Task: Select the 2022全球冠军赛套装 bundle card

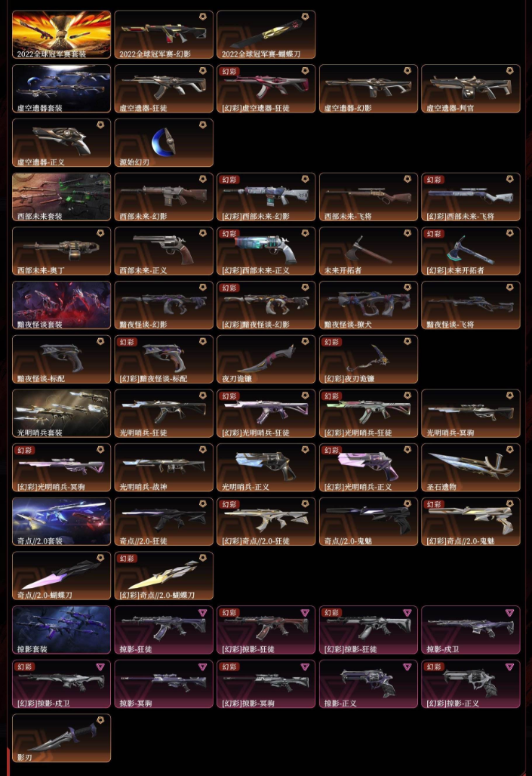Action: click(x=61, y=35)
